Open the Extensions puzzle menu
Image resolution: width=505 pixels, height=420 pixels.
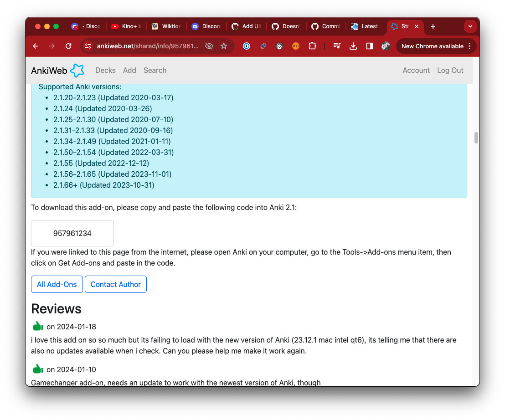312,46
